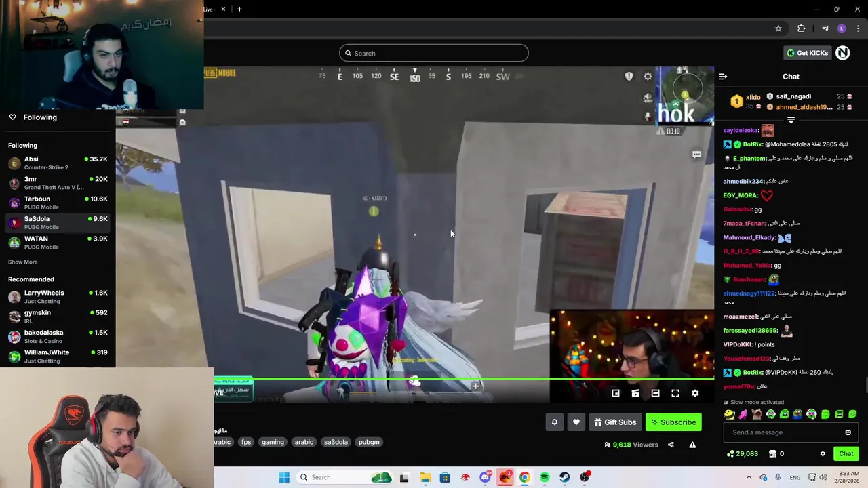This screenshot has height=488, width=868.
Task: Bookmark this page with the star icon
Action: (778, 28)
